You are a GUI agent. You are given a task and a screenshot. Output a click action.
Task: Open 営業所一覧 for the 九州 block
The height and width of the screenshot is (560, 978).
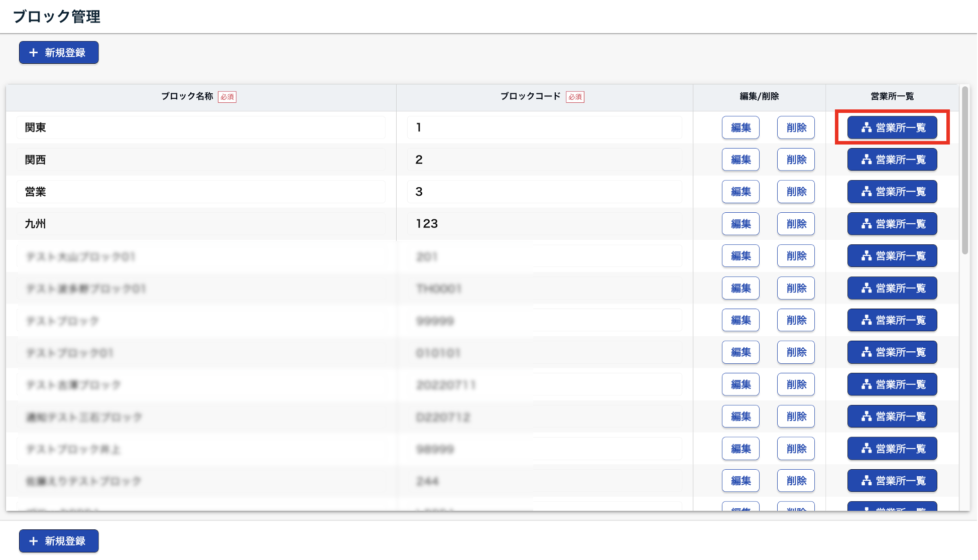click(892, 224)
